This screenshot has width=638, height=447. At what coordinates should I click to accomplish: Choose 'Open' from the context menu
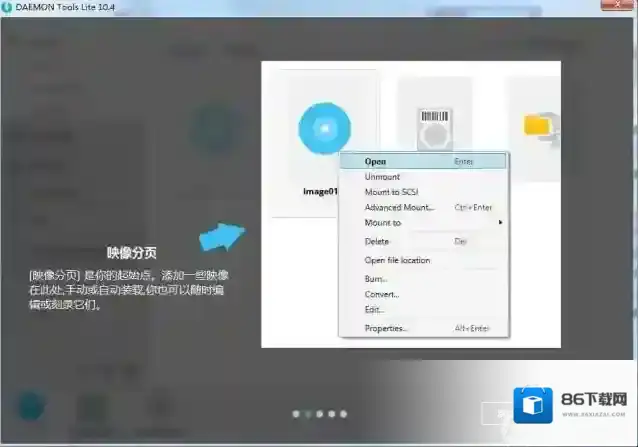click(375, 161)
